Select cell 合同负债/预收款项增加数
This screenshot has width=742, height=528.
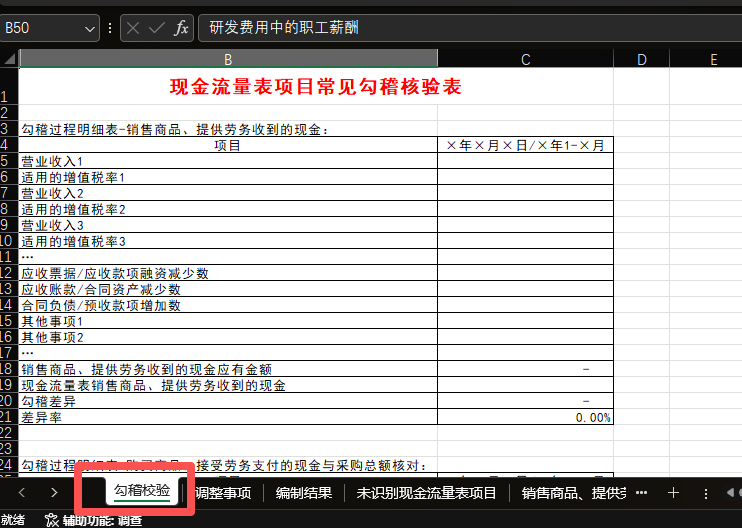[228, 305]
